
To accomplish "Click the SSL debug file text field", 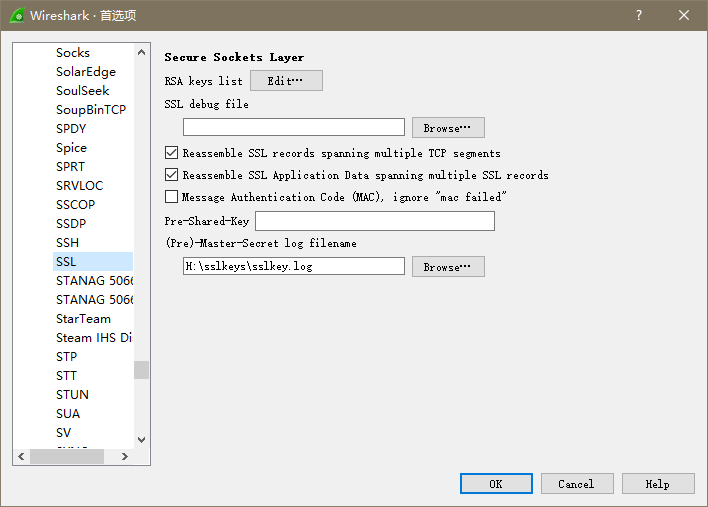I will coord(293,128).
